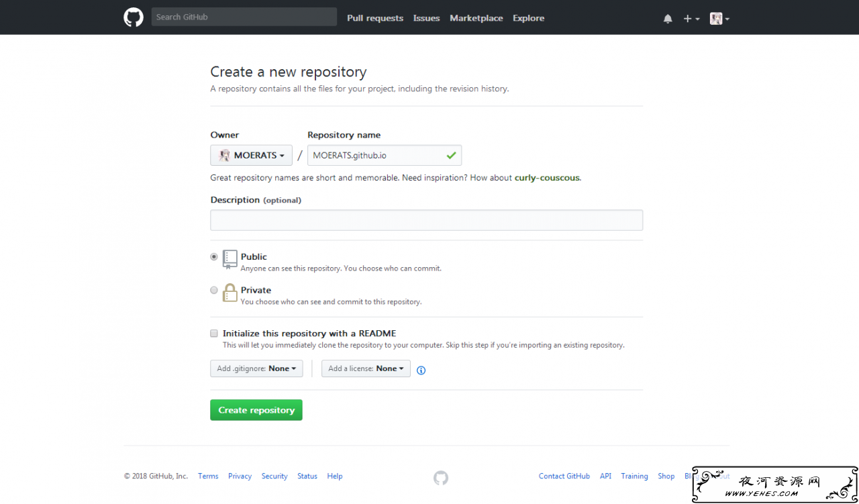
Task: Use suggested name curly-couscous
Action: tap(547, 178)
